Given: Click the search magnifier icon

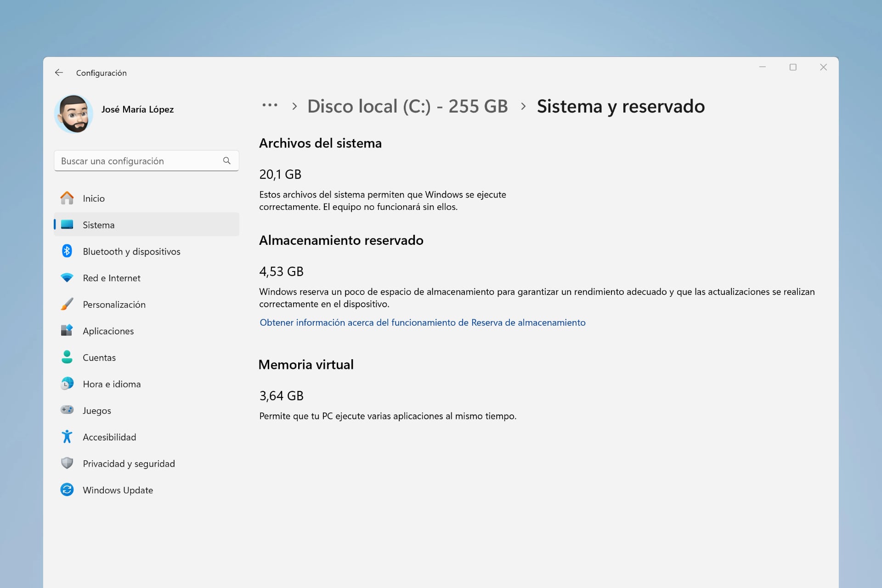Looking at the screenshot, I should click(226, 161).
